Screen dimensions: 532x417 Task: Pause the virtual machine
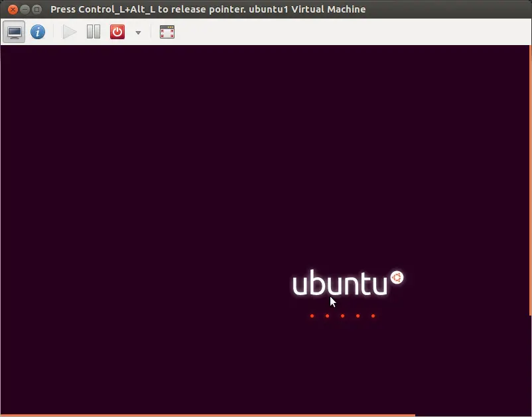click(94, 32)
